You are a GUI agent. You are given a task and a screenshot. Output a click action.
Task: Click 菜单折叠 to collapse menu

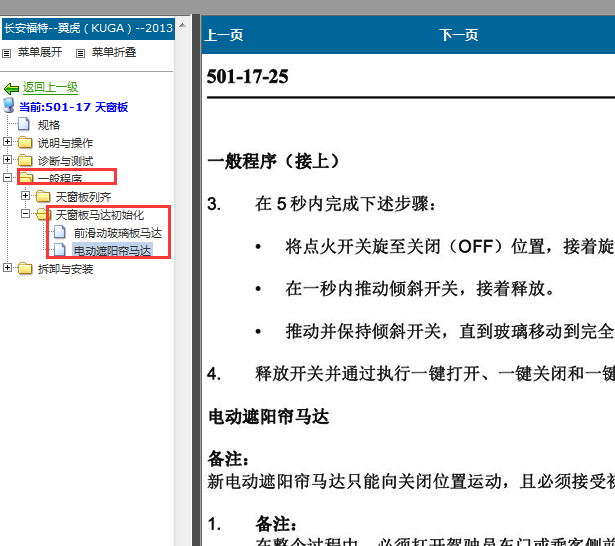(114, 52)
